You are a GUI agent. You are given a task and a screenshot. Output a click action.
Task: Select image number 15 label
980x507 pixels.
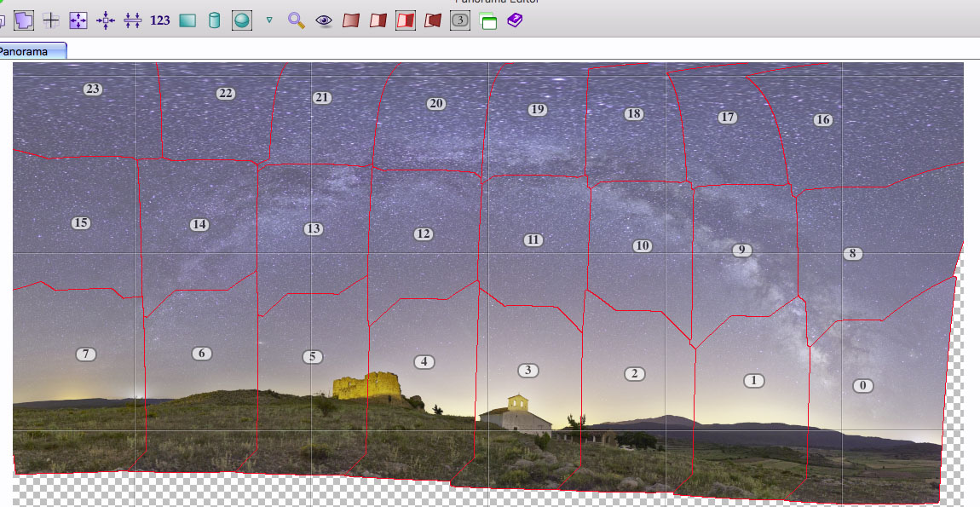point(81,222)
